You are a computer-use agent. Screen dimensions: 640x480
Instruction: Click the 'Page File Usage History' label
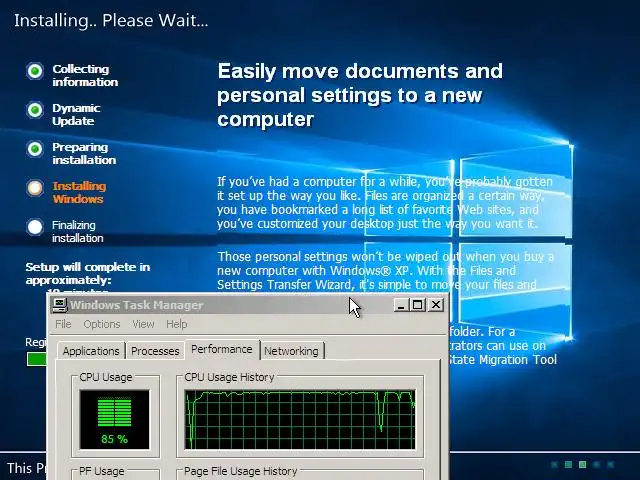point(240,471)
